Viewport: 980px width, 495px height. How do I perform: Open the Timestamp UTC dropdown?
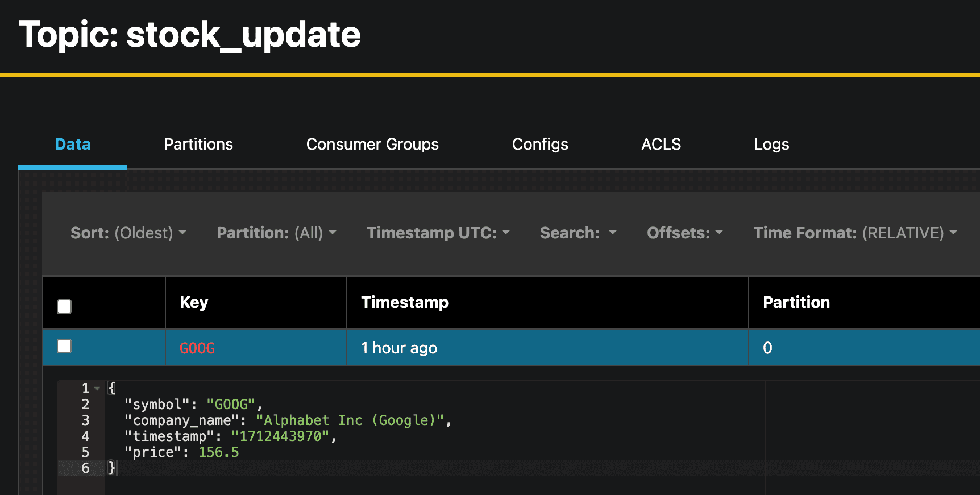point(438,233)
